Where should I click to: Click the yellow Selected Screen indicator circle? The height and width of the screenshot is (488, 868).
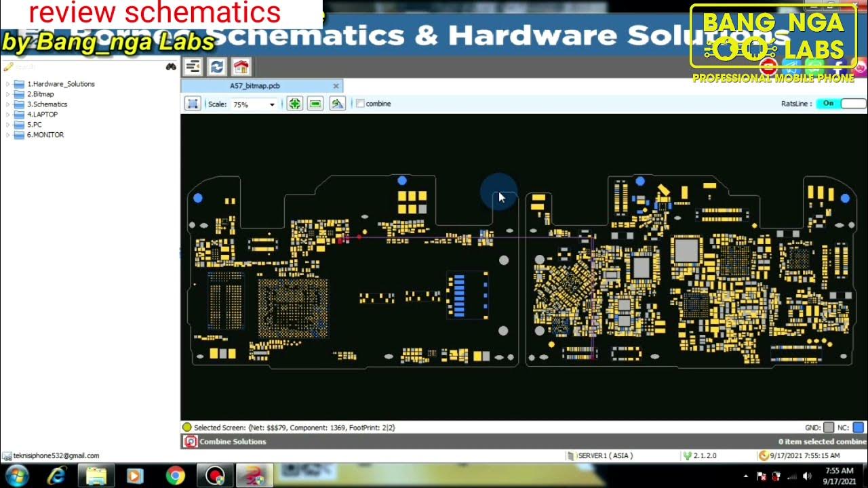click(186, 428)
